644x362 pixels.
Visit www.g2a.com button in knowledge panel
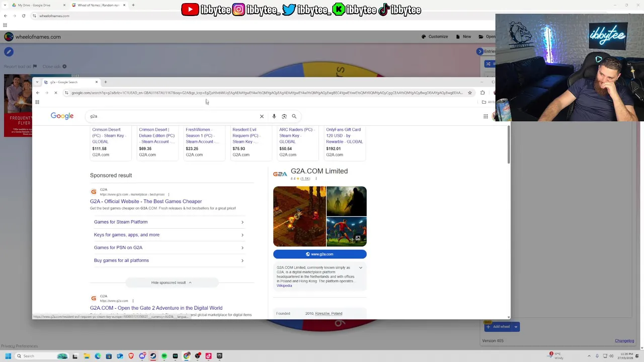click(320, 254)
